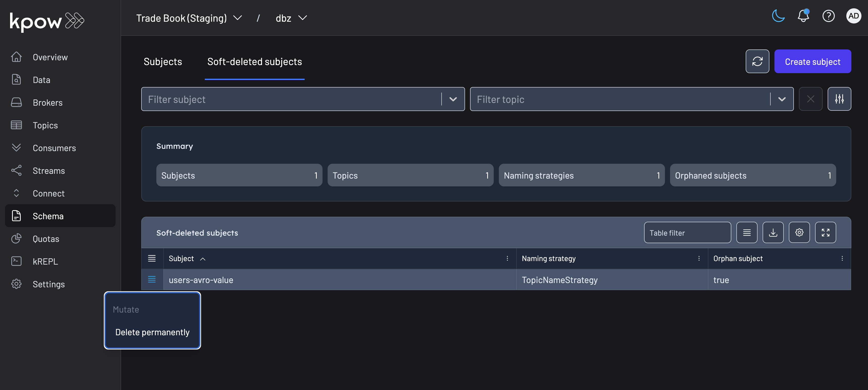The width and height of the screenshot is (868, 390).
Task: Expand the Filter topic dropdown
Action: [x=782, y=99]
